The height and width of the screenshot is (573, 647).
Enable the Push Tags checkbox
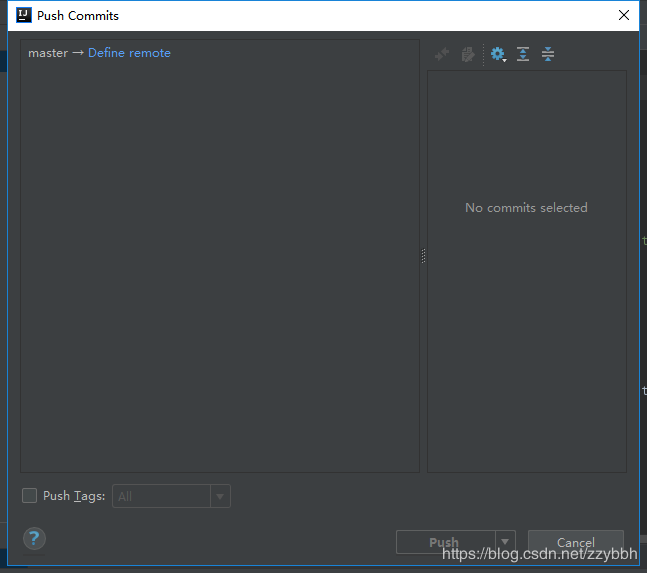pyautogui.click(x=29, y=495)
